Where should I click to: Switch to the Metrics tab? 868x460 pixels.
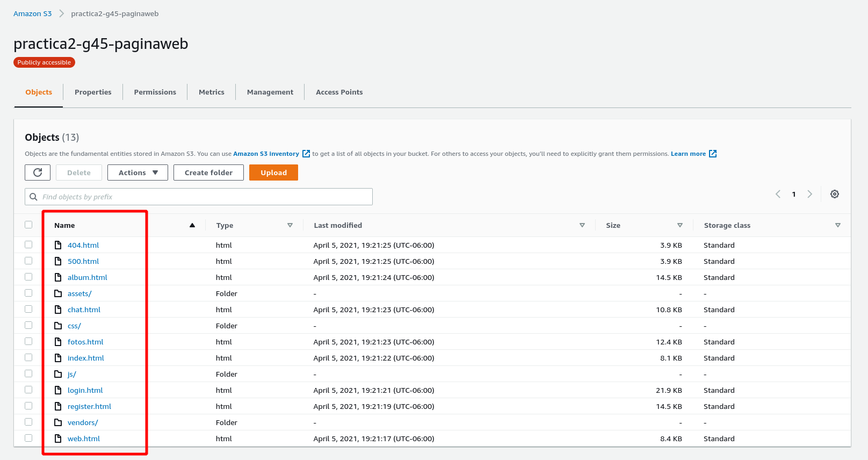click(x=212, y=92)
